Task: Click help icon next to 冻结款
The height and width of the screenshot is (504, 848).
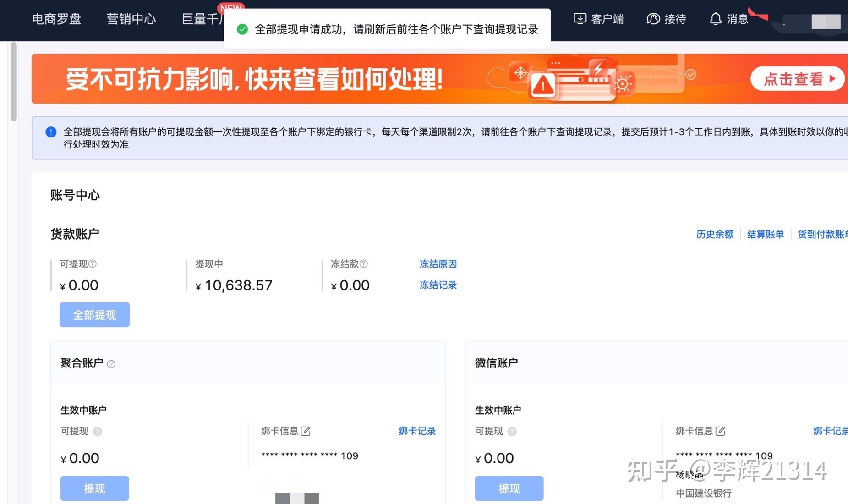Action: coord(364,263)
